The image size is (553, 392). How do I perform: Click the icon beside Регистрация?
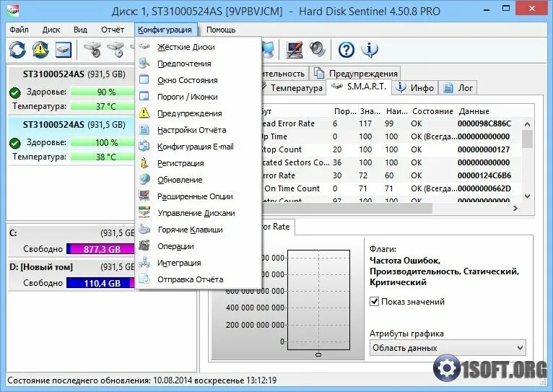(x=144, y=162)
